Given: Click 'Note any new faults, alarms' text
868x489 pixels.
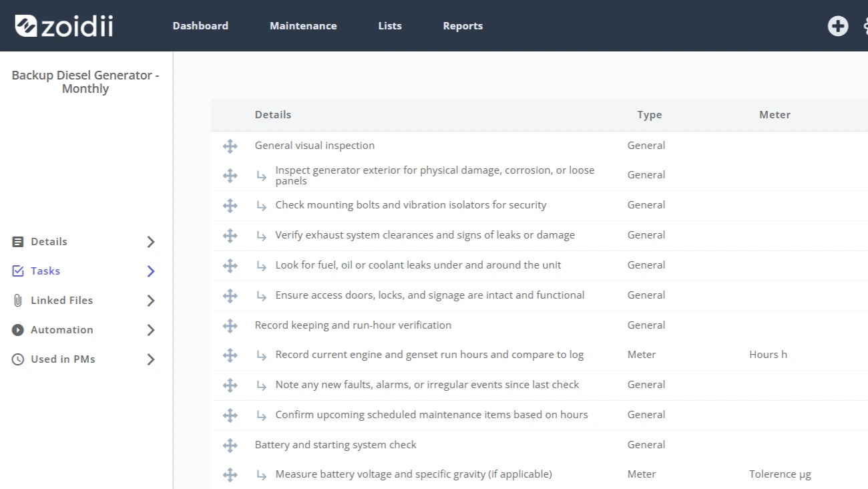Looking at the screenshot, I should [x=427, y=385].
